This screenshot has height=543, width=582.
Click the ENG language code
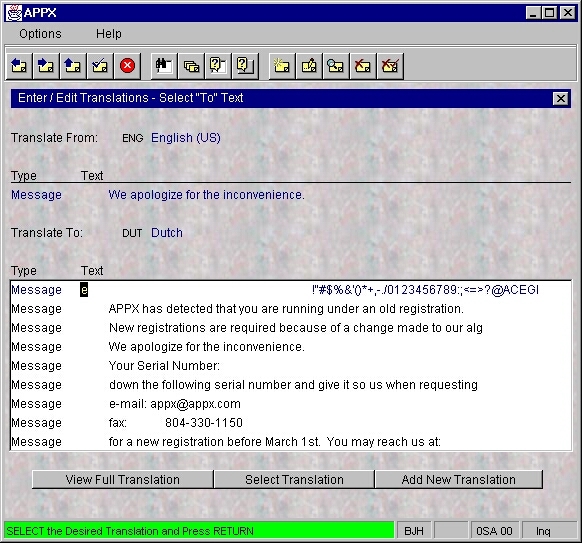133,138
